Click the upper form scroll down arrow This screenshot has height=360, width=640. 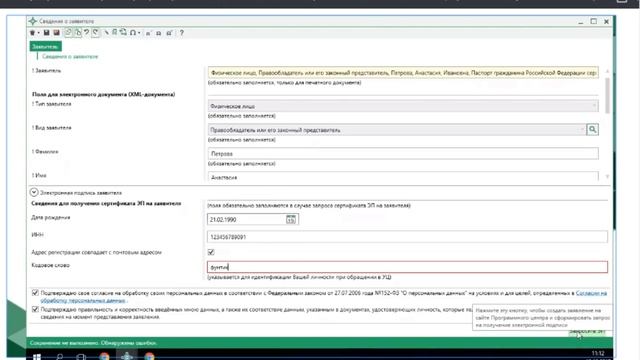pos(607,177)
